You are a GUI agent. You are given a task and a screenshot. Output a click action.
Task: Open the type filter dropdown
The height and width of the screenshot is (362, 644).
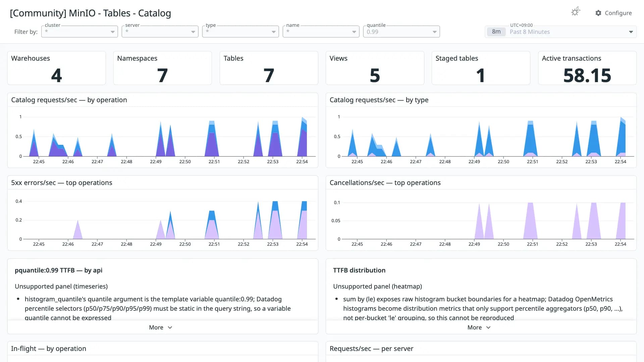click(x=240, y=32)
